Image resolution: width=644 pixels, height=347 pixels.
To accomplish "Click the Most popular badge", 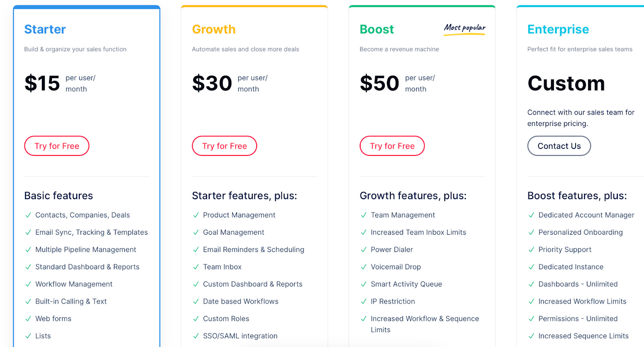I will [464, 29].
